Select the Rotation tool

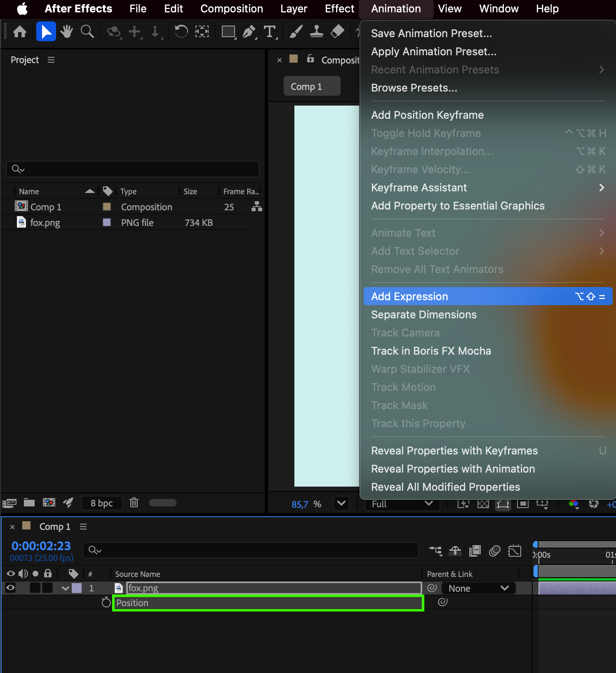[x=181, y=32]
